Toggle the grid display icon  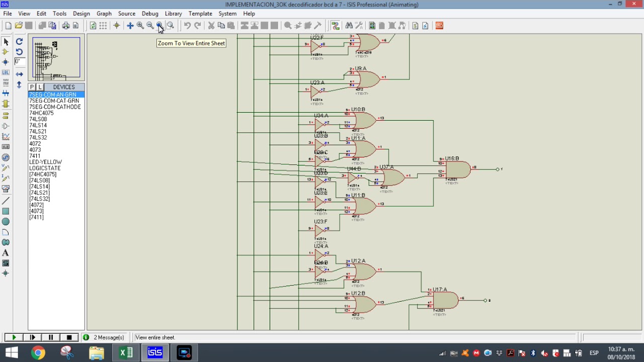(103, 26)
